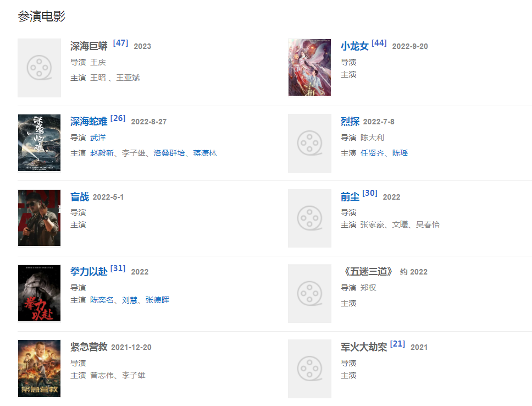532x406 pixels.
Task: Click placeholder film icon beside 《五迷三道》
Action: click(x=309, y=294)
